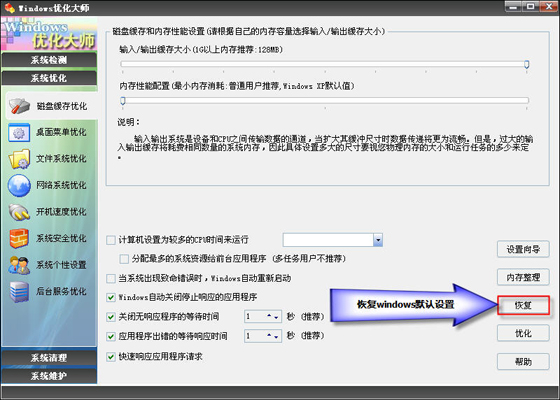The height and width of the screenshot is (400, 560).
Task: Select 桌面菜单优化 gear window icon
Action: pos(19,132)
